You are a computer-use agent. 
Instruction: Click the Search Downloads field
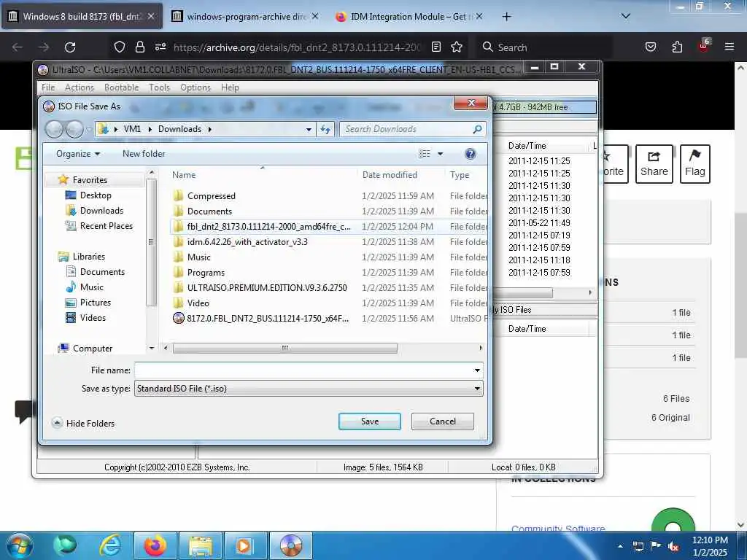pos(411,129)
